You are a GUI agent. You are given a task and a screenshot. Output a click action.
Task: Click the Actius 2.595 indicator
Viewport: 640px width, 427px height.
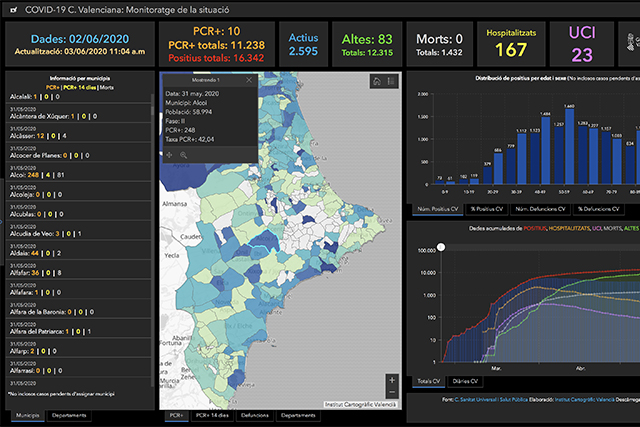point(303,44)
